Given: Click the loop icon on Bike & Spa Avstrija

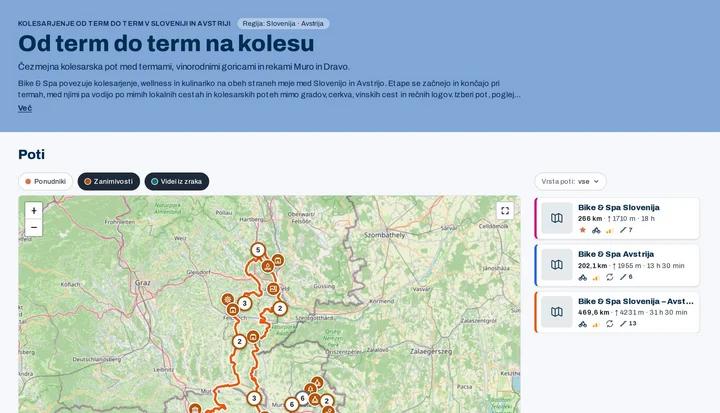Looking at the screenshot, I should click(609, 277).
